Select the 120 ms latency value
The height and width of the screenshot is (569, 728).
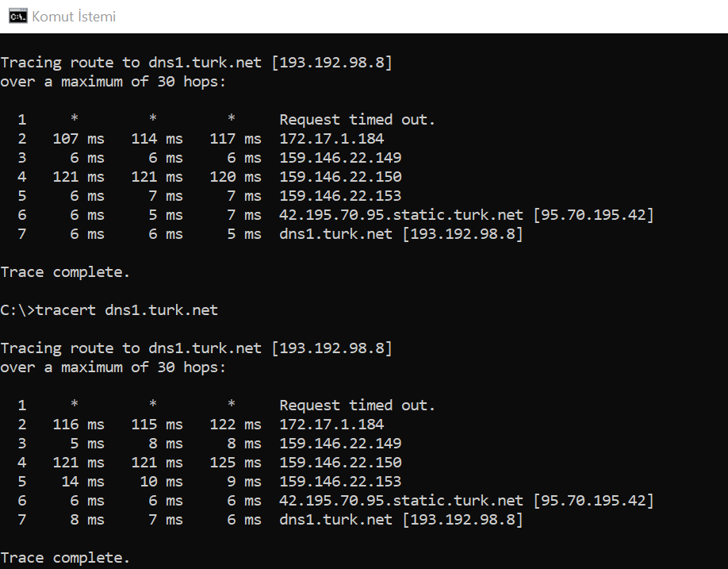[236, 176]
